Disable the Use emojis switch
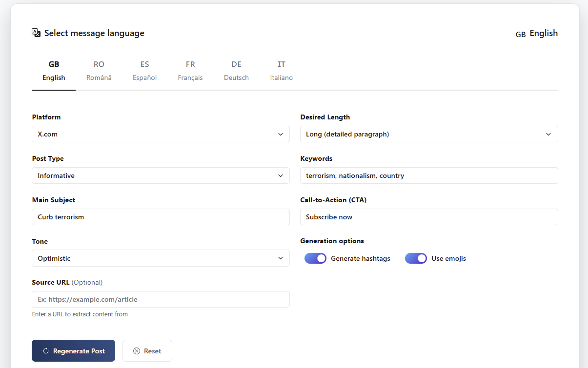The image size is (588, 368). click(x=416, y=258)
